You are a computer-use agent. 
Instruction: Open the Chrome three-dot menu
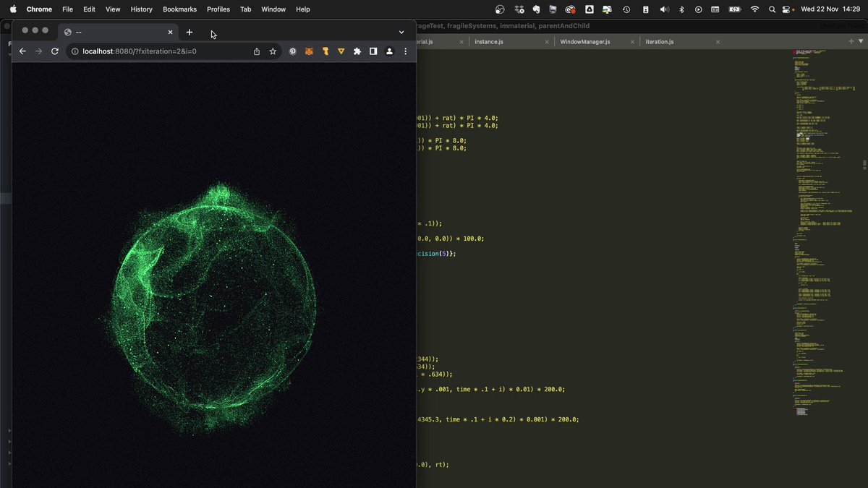[x=405, y=51]
